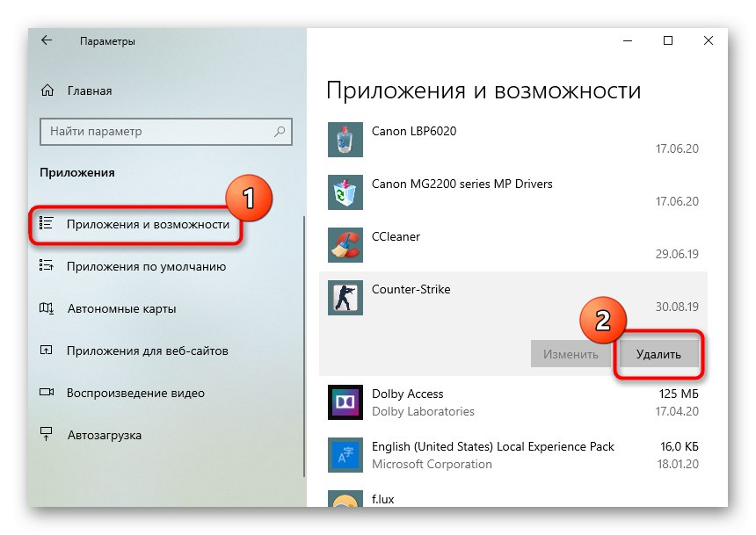Click the Изменить button

pyautogui.click(x=571, y=354)
